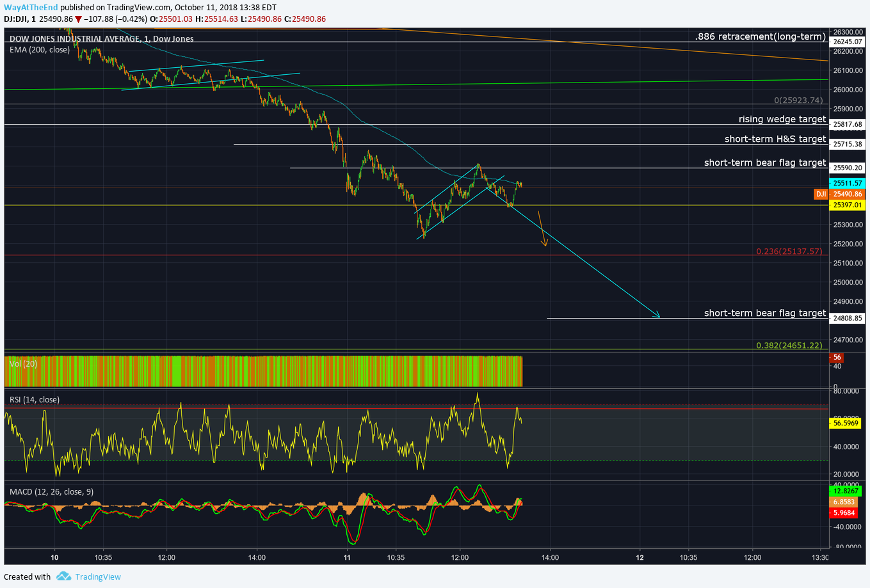Click the orange DJI price tag

[821, 194]
